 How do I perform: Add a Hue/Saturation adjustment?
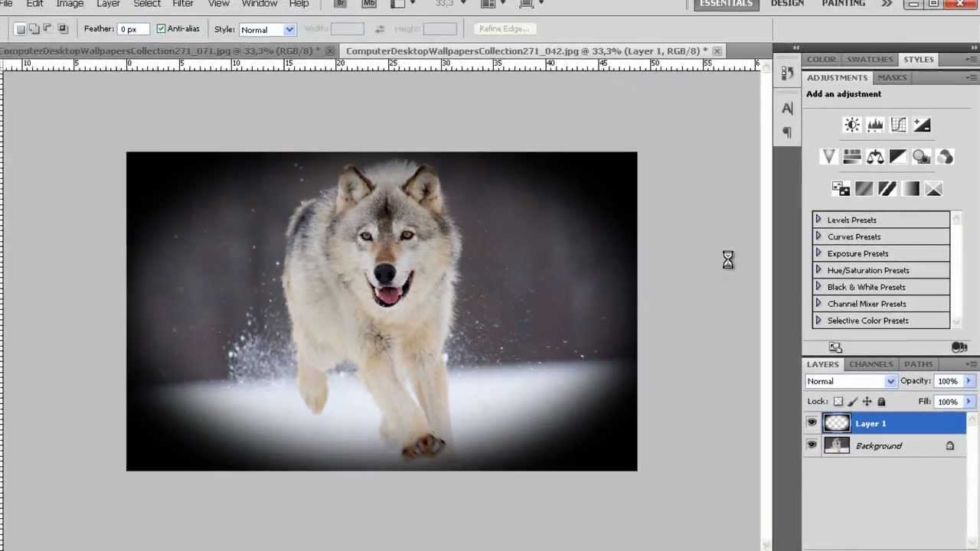tap(851, 157)
